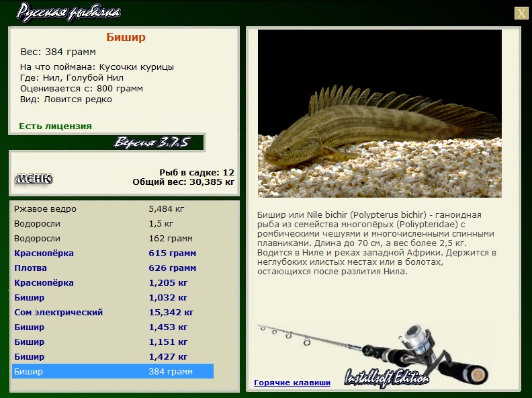Click the 5,484 кг weight value
This screenshot has width=532, height=398.
coord(167,209)
